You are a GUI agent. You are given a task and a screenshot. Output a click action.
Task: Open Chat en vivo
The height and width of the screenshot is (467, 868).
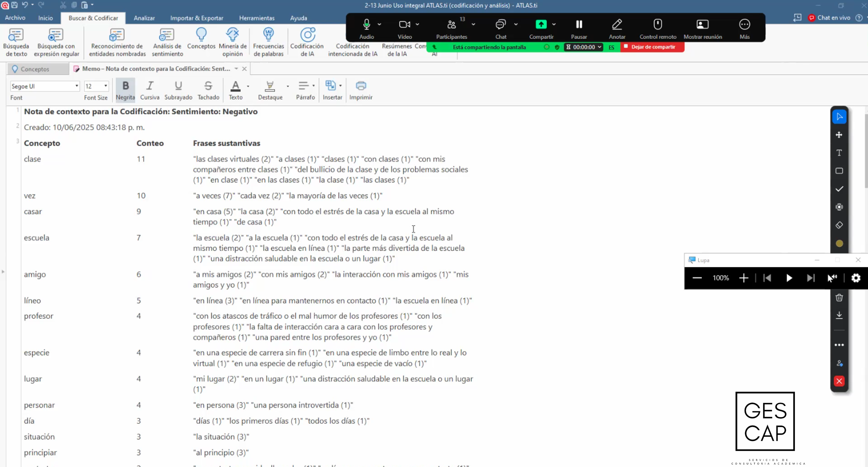coord(829,18)
